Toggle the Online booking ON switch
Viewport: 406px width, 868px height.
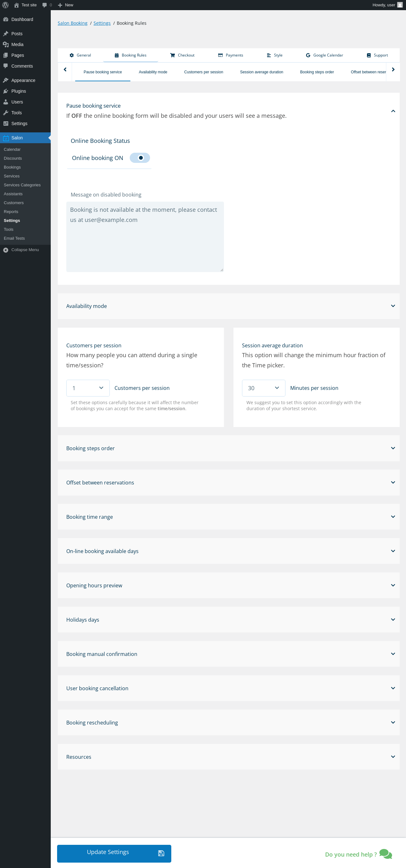(x=140, y=158)
